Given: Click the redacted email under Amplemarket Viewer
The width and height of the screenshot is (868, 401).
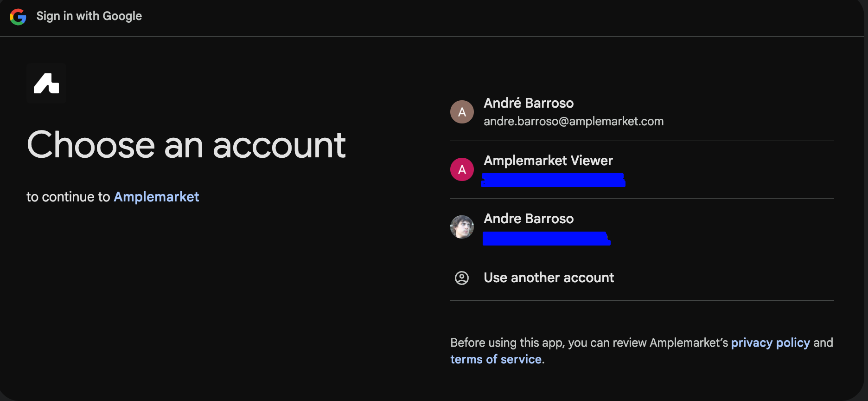Looking at the screenshot, I should [x=553, y=180].
